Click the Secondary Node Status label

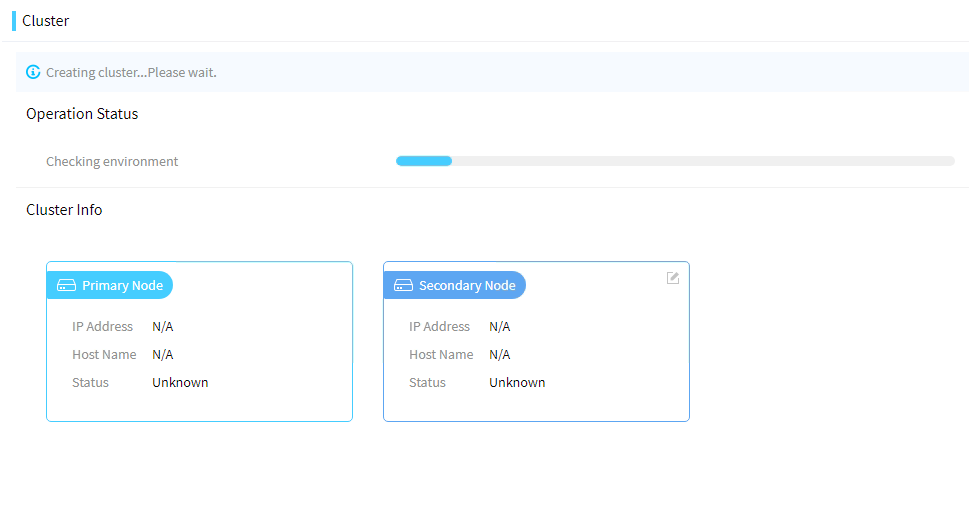coord(427,382)
